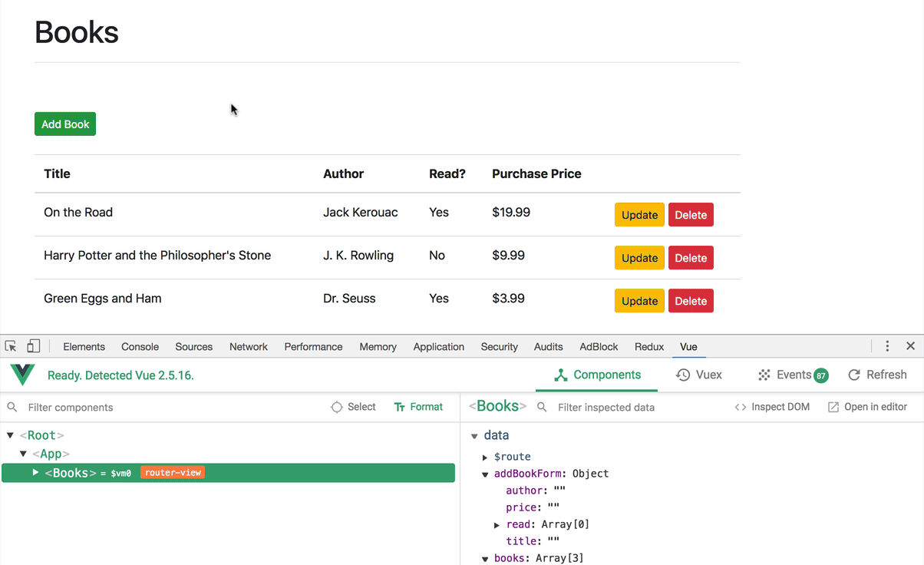Expand the read Array[0] property

(497, 525)
